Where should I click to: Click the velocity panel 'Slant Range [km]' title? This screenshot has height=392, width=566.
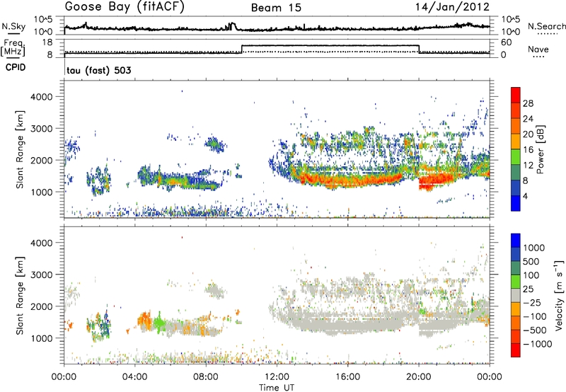pyautogui.click(x=20, y=296)
